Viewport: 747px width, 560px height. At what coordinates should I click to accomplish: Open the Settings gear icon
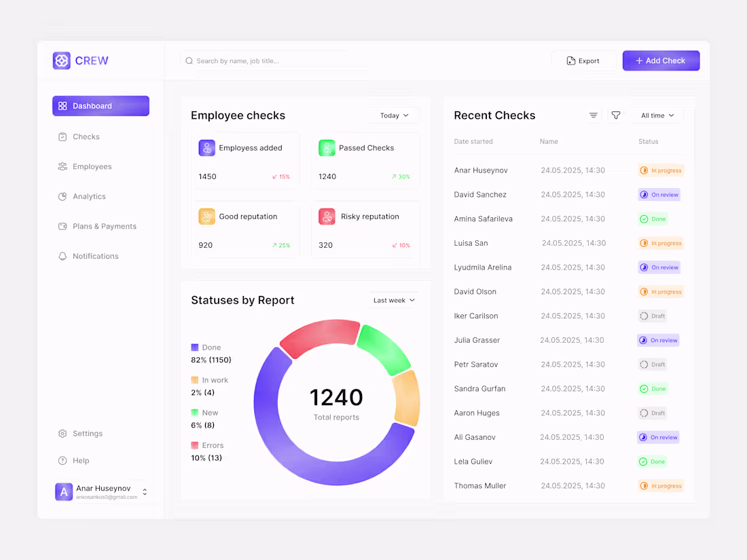coord(63,433)
